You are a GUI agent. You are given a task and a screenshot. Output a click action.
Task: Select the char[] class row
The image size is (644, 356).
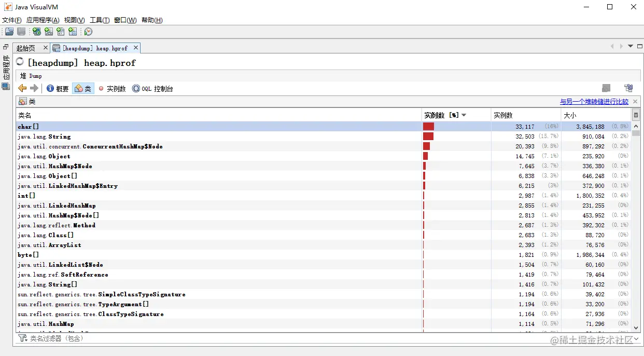[324, 127]
